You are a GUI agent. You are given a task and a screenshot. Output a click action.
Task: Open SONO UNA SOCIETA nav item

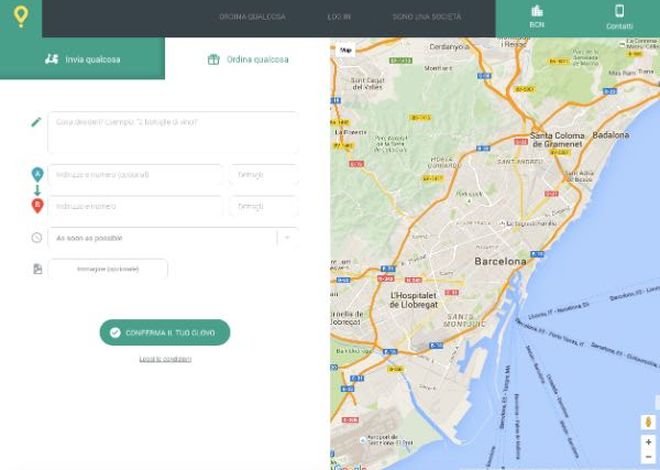pos(427,17)
